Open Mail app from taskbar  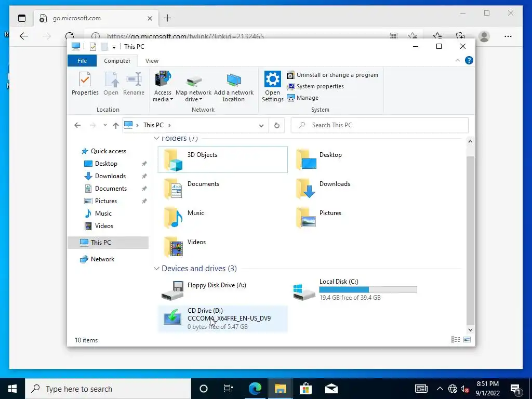point(331,389)
